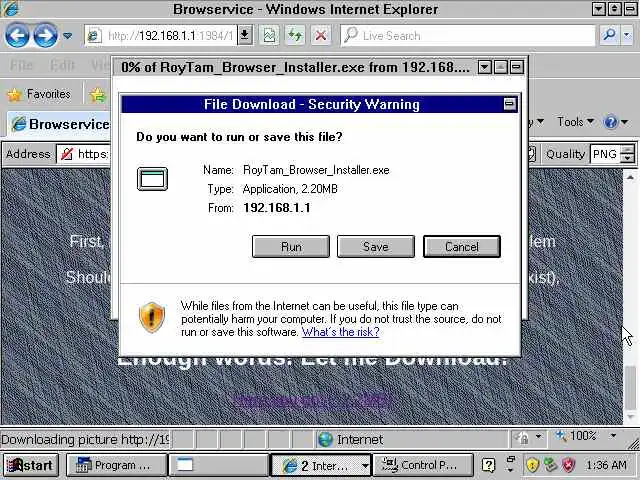Image resolution: width=640 pixels, height=480 pixels.
Task: Open the search provider dropdown arrow
Action: [x=627, y=36]
